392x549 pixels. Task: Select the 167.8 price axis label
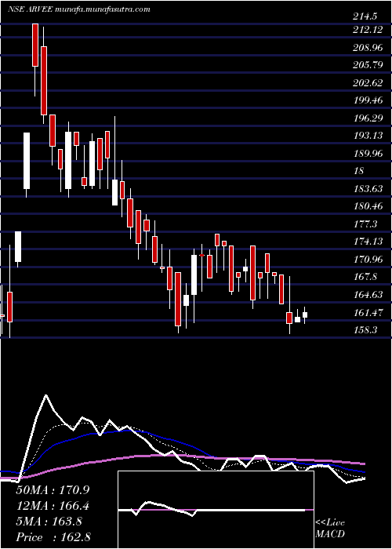click(365, 277)
